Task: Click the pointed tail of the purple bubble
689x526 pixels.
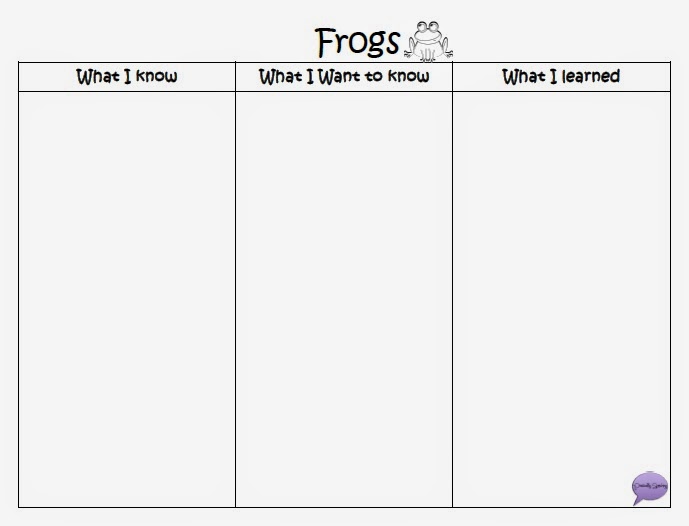Action: coord(637,501)
